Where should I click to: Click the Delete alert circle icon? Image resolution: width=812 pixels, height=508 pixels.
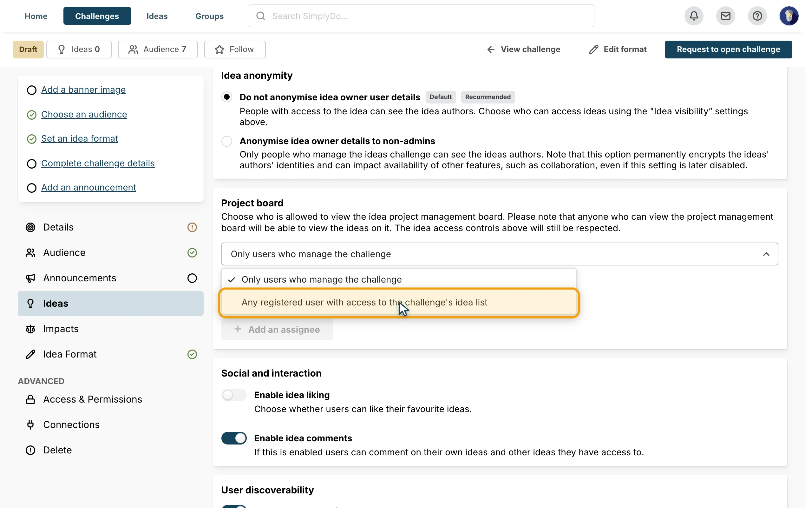30,450
